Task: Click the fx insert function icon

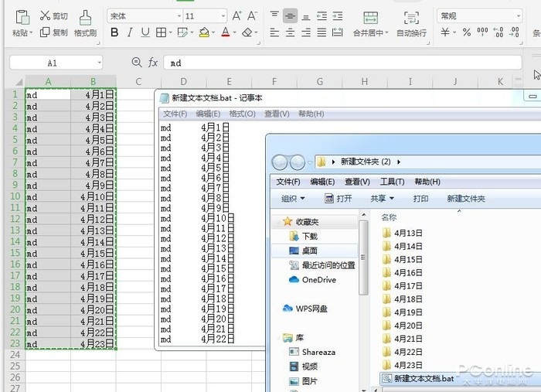Action: [x=153, y=63]
